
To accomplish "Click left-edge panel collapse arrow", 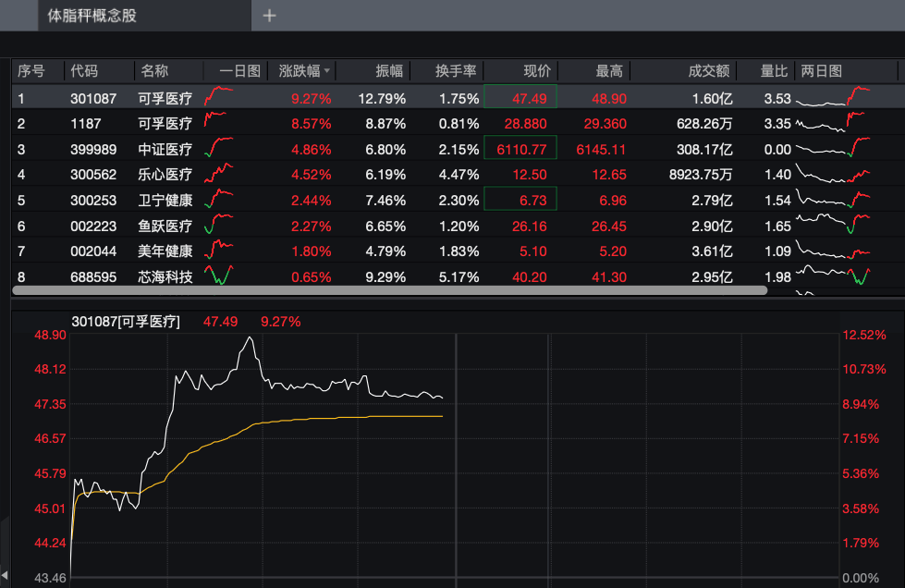I will [5, 575].
